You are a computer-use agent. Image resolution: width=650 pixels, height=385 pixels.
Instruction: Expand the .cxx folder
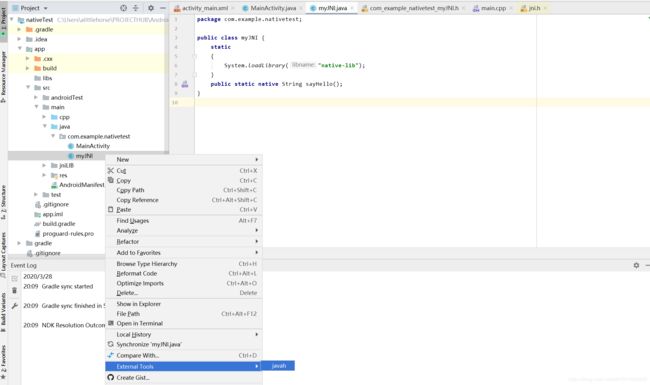(x=27, y=59)
